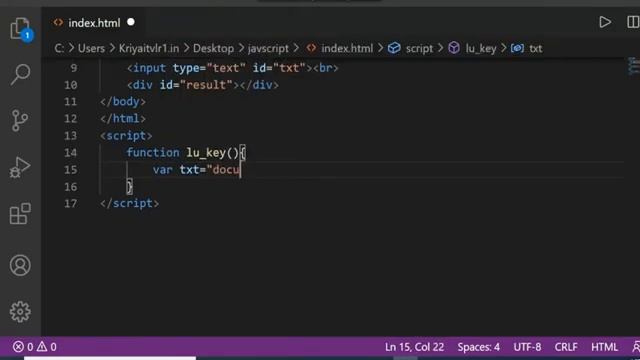Change language mode via HTML indicator

coord(604,347)
